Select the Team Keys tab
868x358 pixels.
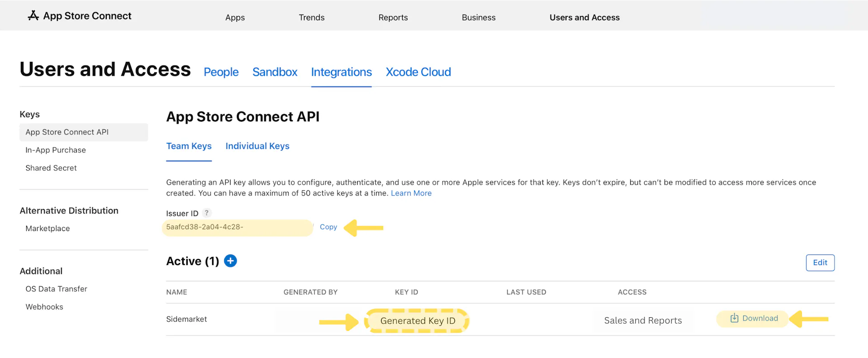189,146
